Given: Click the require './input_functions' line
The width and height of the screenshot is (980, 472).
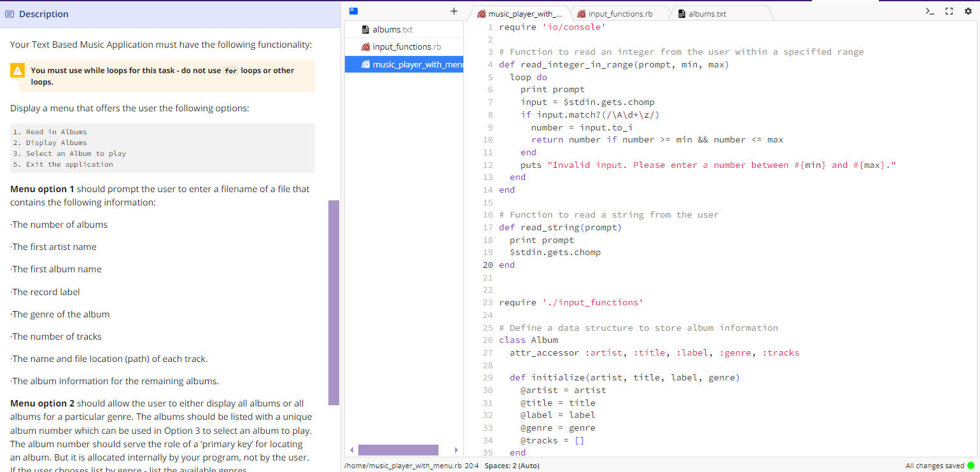Looking at the screenshot, I should coord(571,303).
